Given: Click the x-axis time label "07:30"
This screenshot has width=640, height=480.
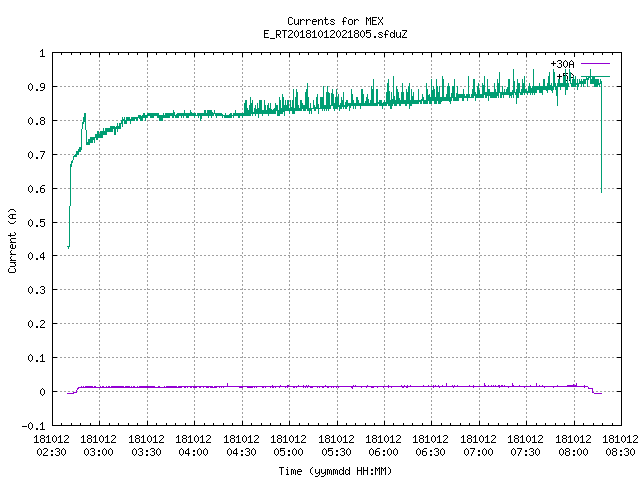Looking at the screenshot, I should 525,452.
